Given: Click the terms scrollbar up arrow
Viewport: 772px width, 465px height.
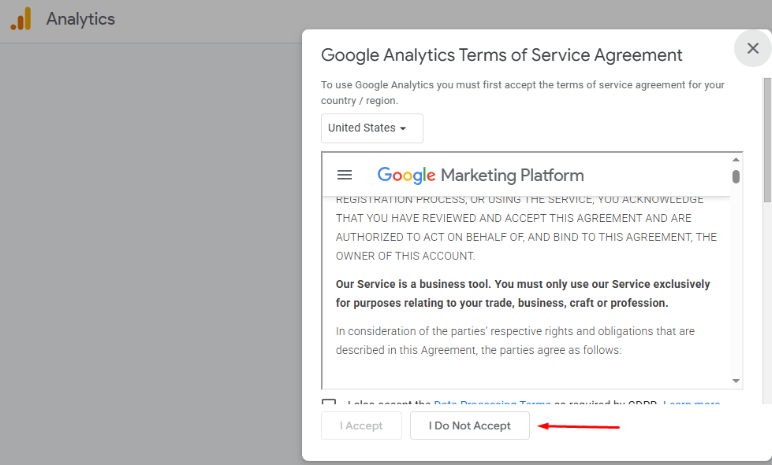Looking at the screenshot, I should [736, 160].
